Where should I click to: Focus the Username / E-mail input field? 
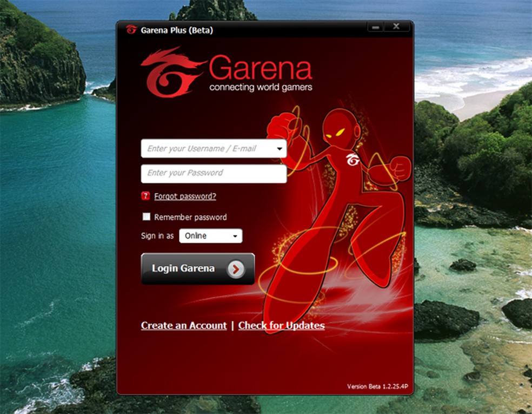click(214, 148)
